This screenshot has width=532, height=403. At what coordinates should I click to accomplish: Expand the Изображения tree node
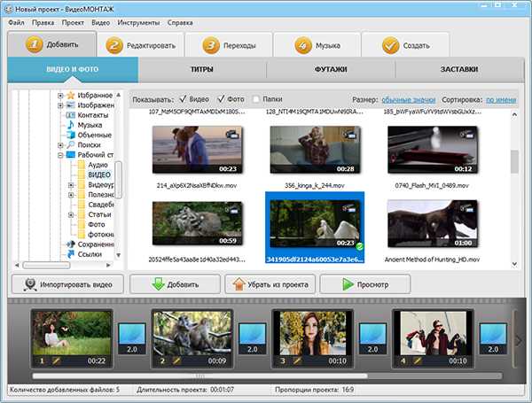(60, 105)
